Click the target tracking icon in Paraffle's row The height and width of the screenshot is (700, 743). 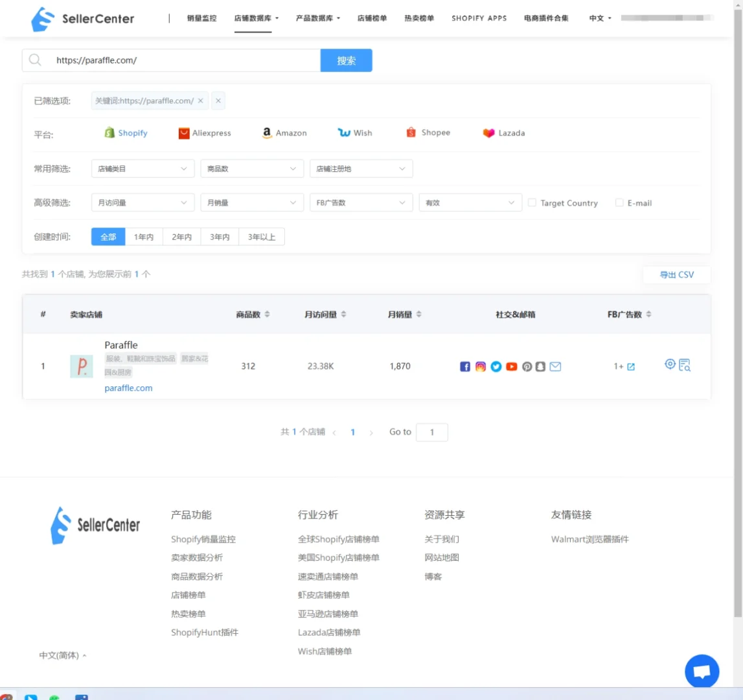click(x=670, y=364)
